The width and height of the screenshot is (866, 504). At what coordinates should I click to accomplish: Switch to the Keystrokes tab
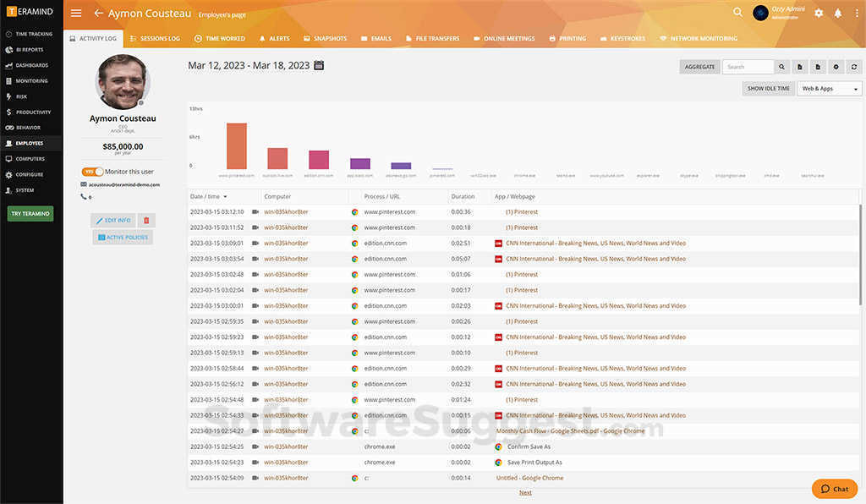click(x=623, y=38)
